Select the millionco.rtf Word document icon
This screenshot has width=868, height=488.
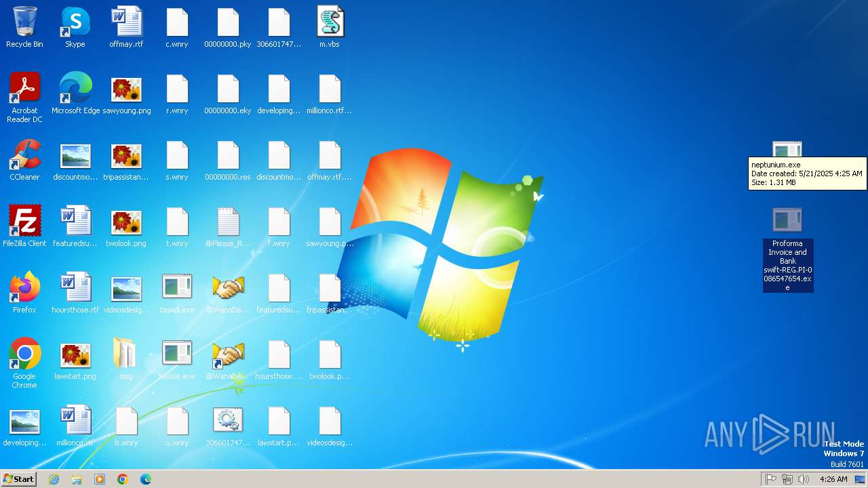(x=75, y=426)
